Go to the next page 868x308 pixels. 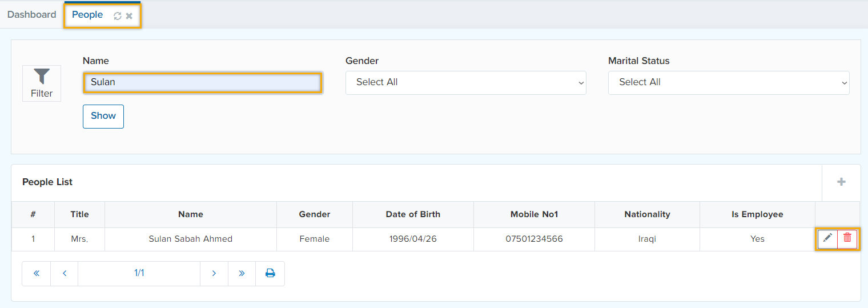click(x=214, y=273)
